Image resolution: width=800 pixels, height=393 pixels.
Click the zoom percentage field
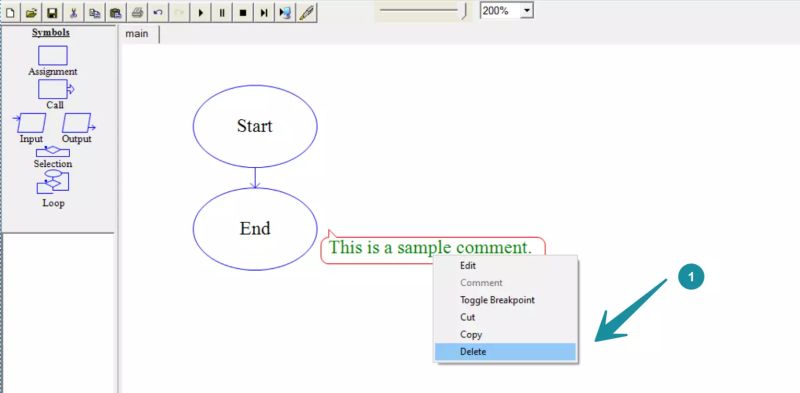coord(501,10)
